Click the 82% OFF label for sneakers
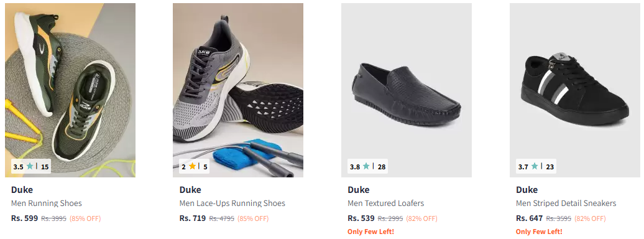Viewport: 644px width, 239px height. tap(590, 218)
